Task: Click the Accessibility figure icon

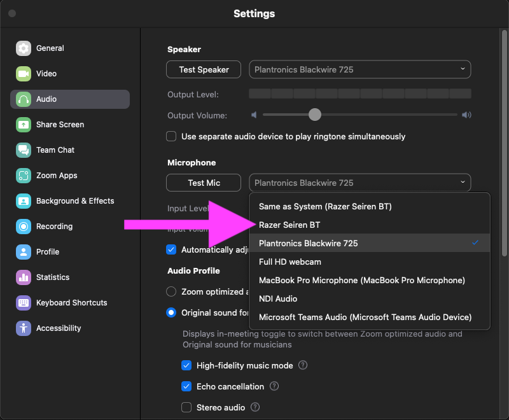Action: coord(24,328)
